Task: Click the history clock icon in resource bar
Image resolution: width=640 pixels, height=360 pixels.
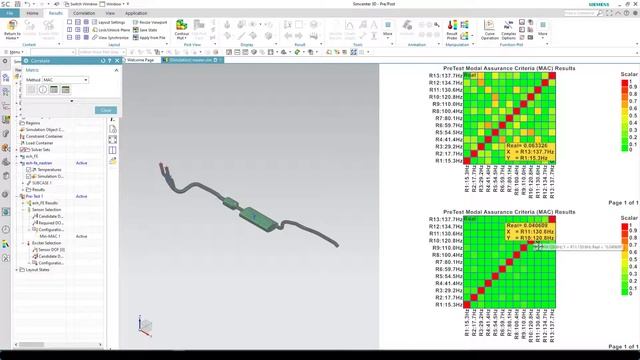Action: click(x=6, y=229)
